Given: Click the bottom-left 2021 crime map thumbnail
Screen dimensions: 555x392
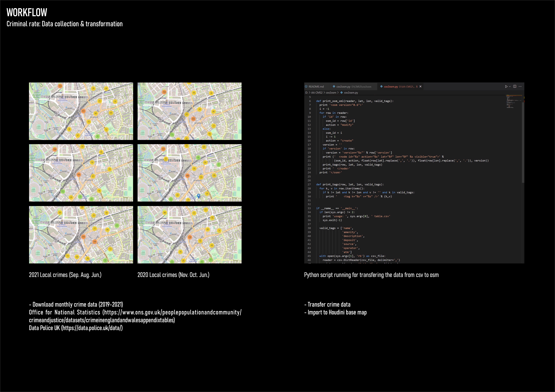Looking at the screenshot, I should [81, 235].
